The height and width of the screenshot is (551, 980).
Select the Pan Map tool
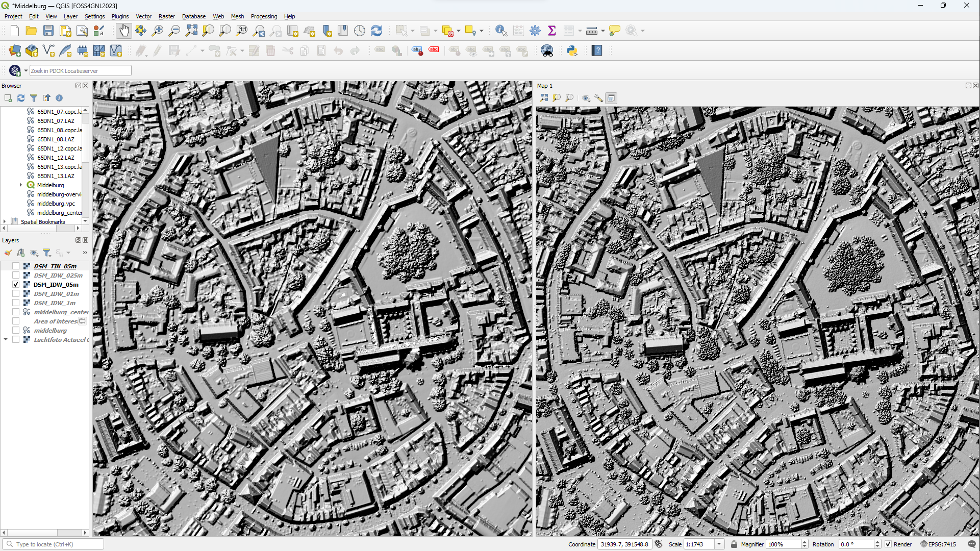(x=124, y=30)
